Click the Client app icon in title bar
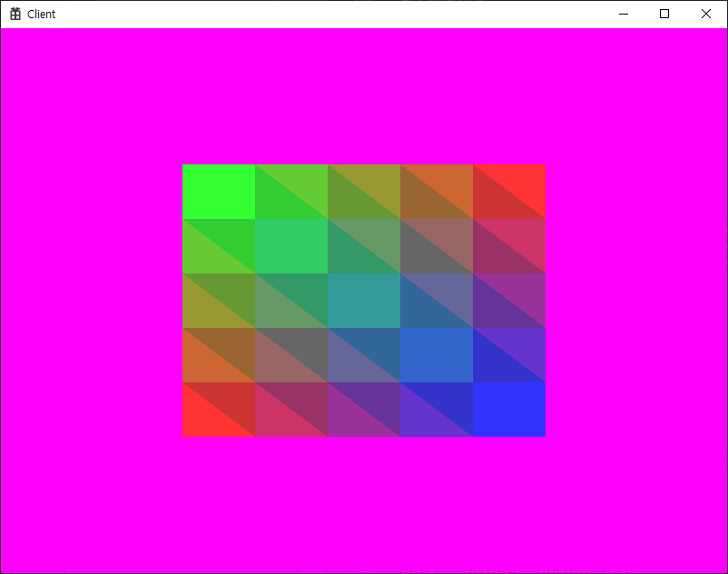Screen dimensions: 728x574 coord(15,14)
